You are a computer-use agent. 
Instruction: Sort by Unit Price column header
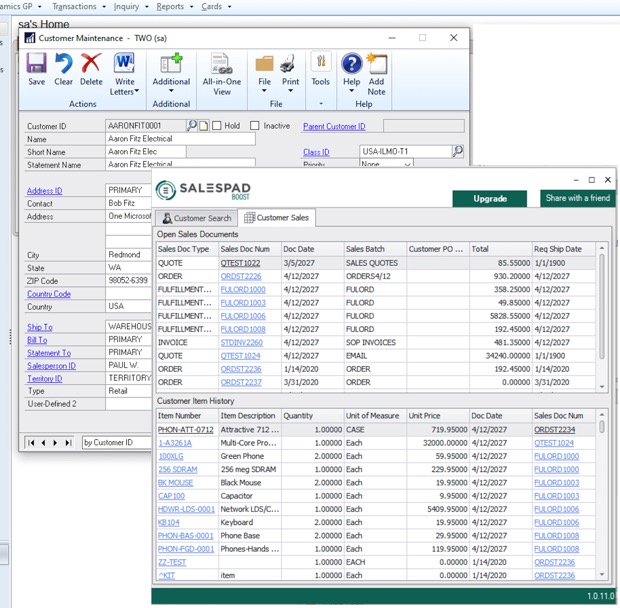(438, 416)
